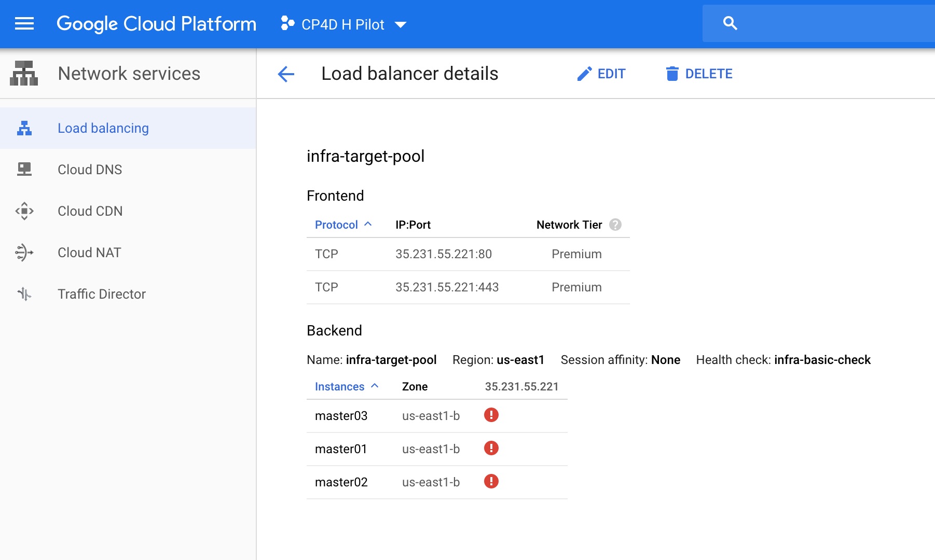Open Load balancing in sidebar
Image resolution: width=935 pixels, height=560 pixels.
click(128, 128)
